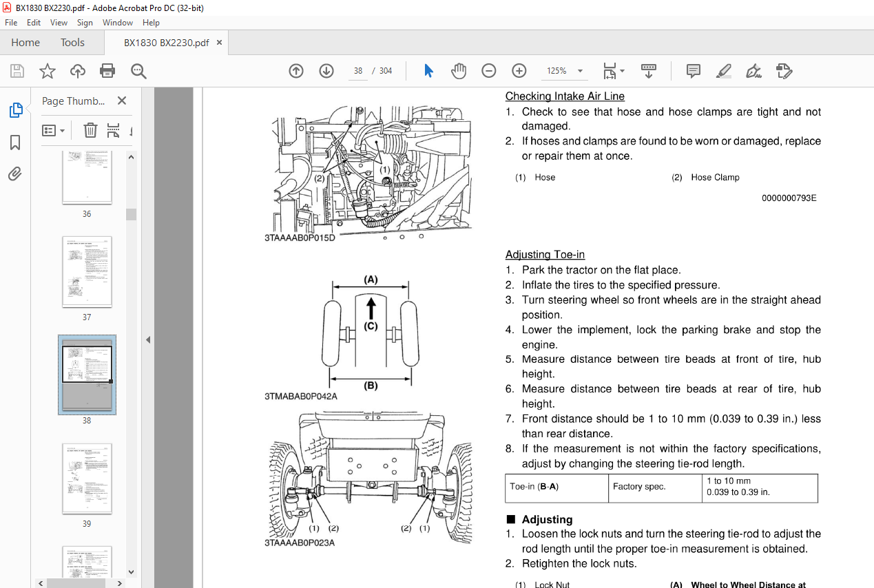Viewport: 874px width, 588px height.
Task: Open the fit page options tool
Action: point(613,71)
